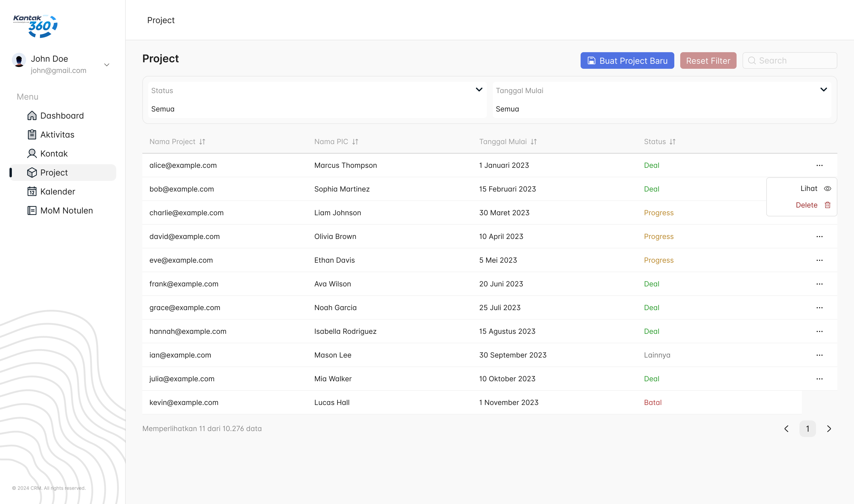
Task: Click Lihat eye icon in popup
Action: pyautogui.click(x=828, y=189)
